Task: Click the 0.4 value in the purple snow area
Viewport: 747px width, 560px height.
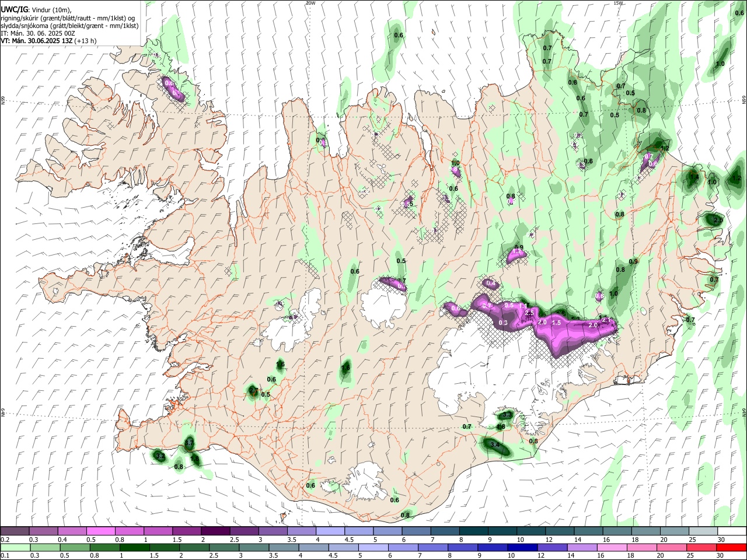Action: tap(491, 283)
